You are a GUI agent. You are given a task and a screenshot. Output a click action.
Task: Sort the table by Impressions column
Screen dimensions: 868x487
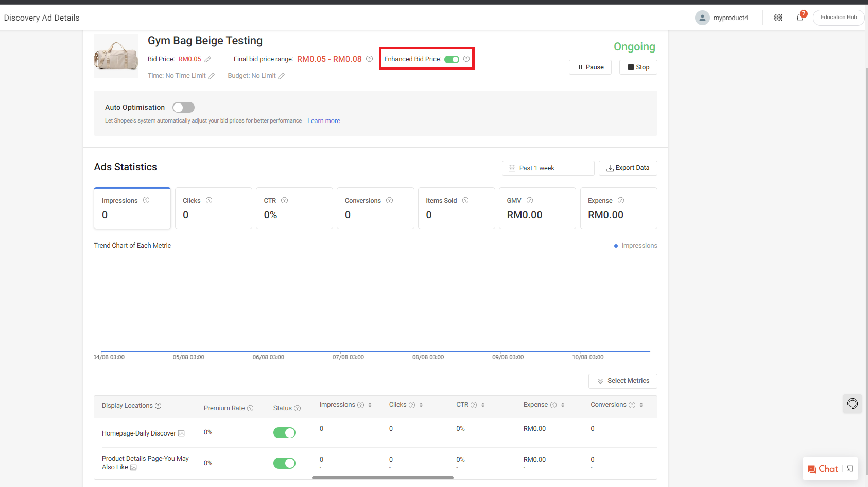click(370, 405)
